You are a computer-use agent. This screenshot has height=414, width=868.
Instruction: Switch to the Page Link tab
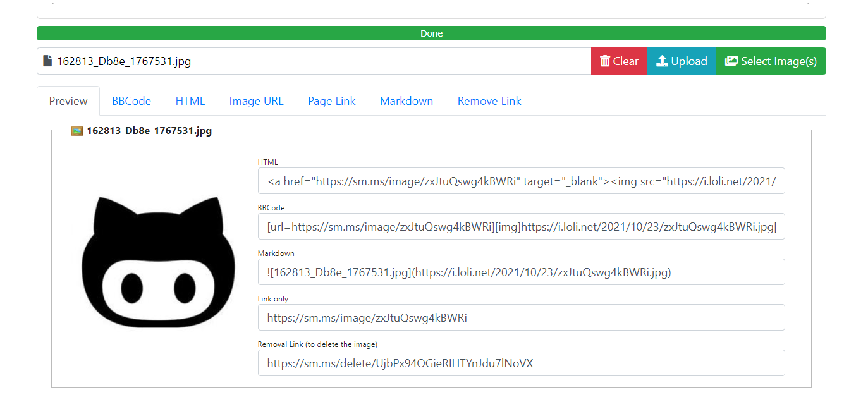point(331,100)
